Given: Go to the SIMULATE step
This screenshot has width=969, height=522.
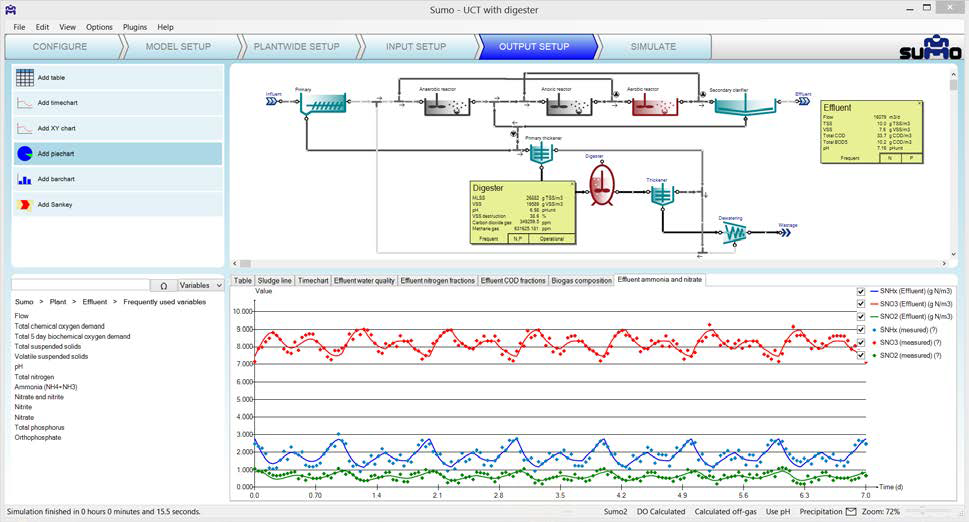Looking at the screenshot, I should tap(652, 46).
